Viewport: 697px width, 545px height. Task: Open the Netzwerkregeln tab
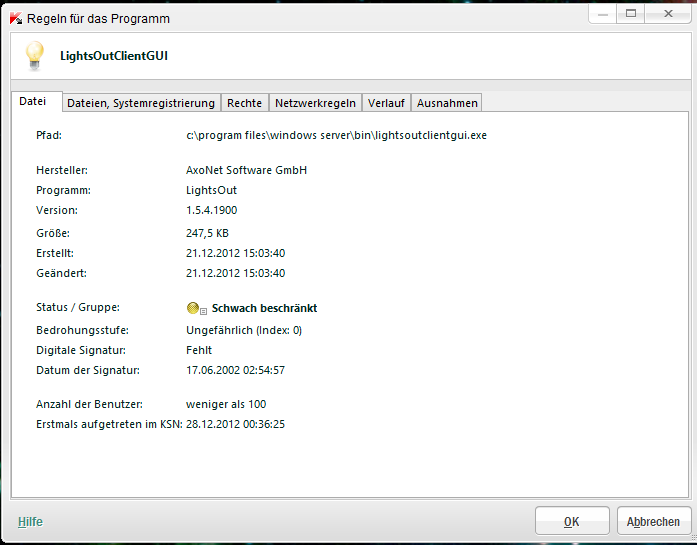(x=315, y=103)
